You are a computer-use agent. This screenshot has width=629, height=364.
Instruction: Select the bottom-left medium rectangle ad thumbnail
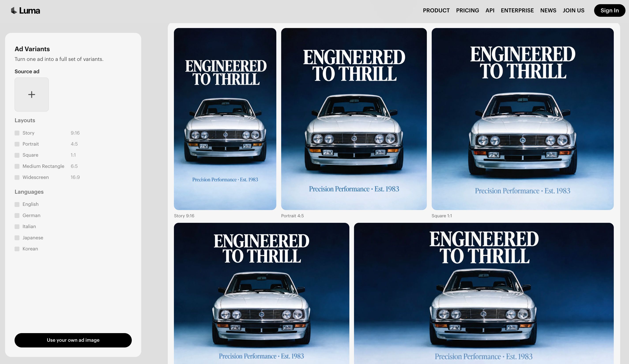point(262,293)
